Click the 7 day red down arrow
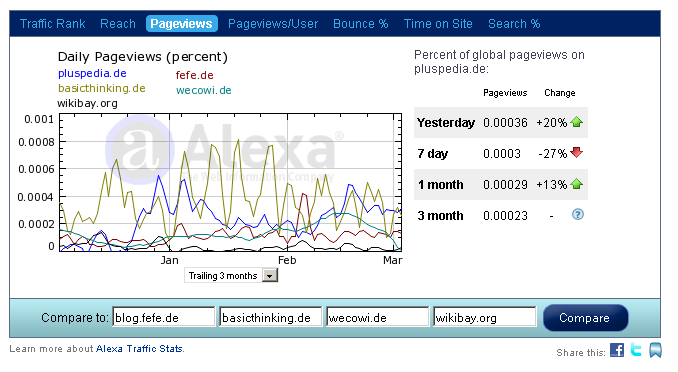The height and width of the screenshot is (372, 678). coord(576,152)
